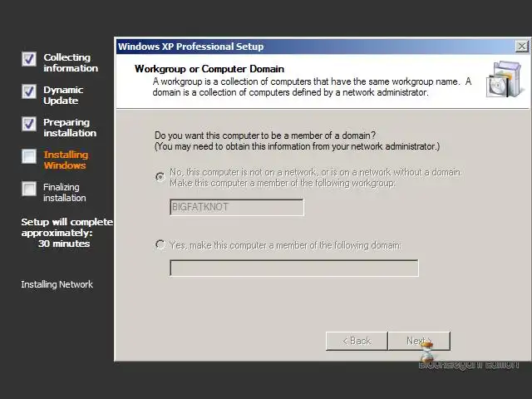Click the '30 minutes' remaining time text
Image resolution: width=532 pixels, height=399 pixels.
[x=64, y=244]
